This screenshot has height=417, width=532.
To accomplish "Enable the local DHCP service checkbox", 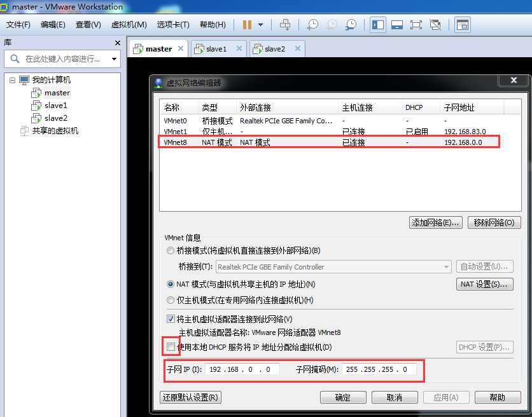I will click(171, 347).
